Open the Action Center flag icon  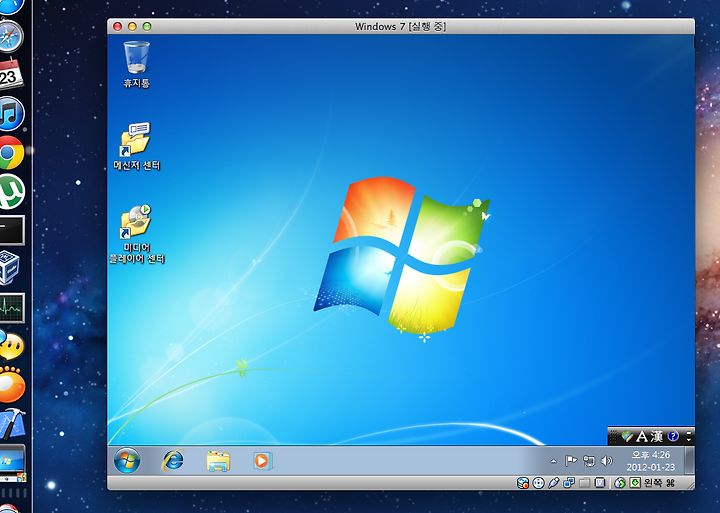click(571, 461)
